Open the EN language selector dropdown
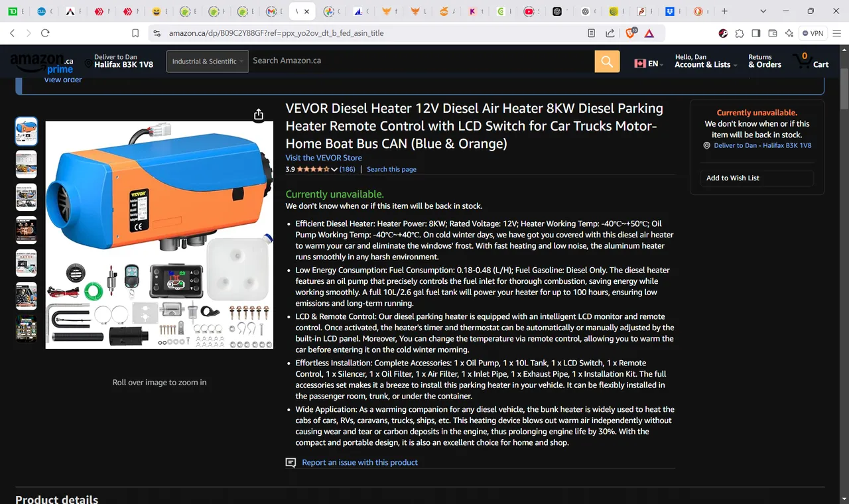The width and height of the screenshot is (849, 504). (649, 64)
